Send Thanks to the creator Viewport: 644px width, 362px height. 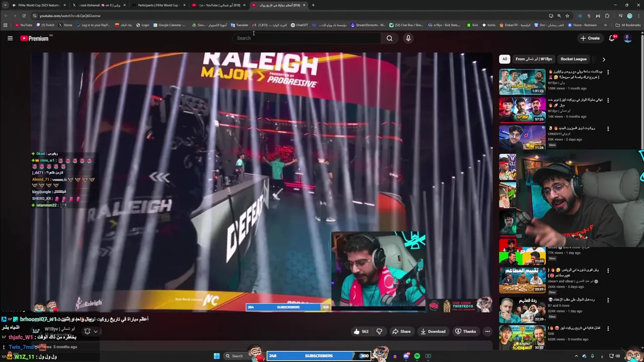465,331
